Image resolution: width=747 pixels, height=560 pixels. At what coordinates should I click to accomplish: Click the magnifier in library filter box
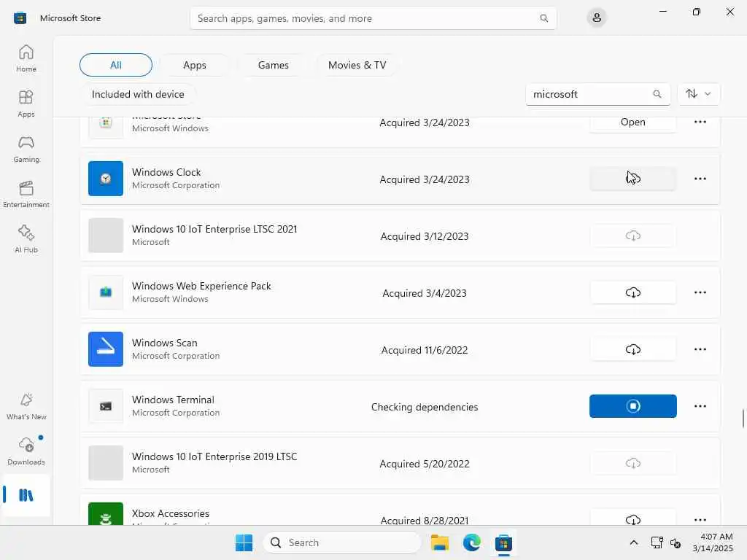pyautogui.click(x=657, y=94)
